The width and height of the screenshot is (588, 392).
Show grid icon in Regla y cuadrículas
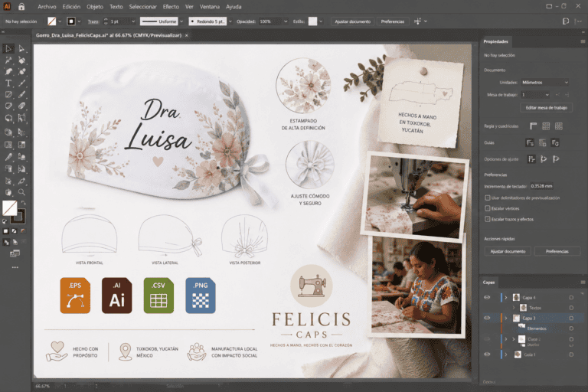pos(546,126)
